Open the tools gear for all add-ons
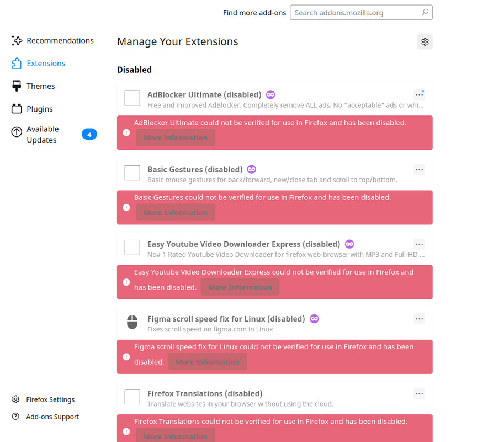 [x=425, y=42]
